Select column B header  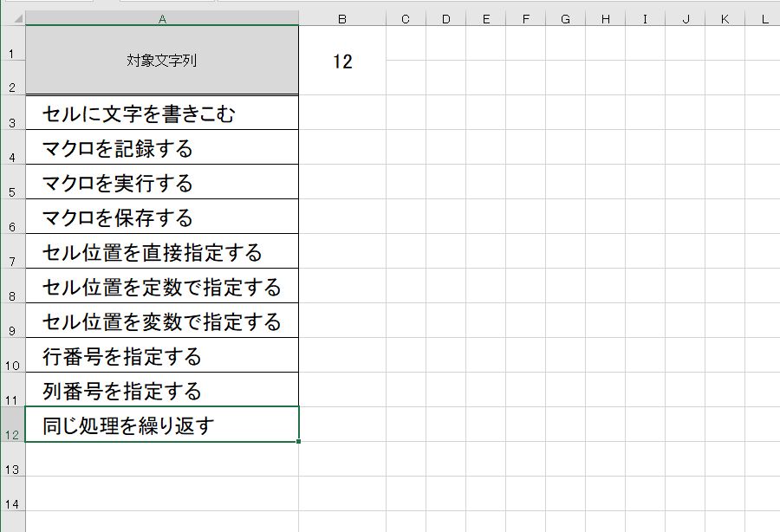tap(342, 18)
